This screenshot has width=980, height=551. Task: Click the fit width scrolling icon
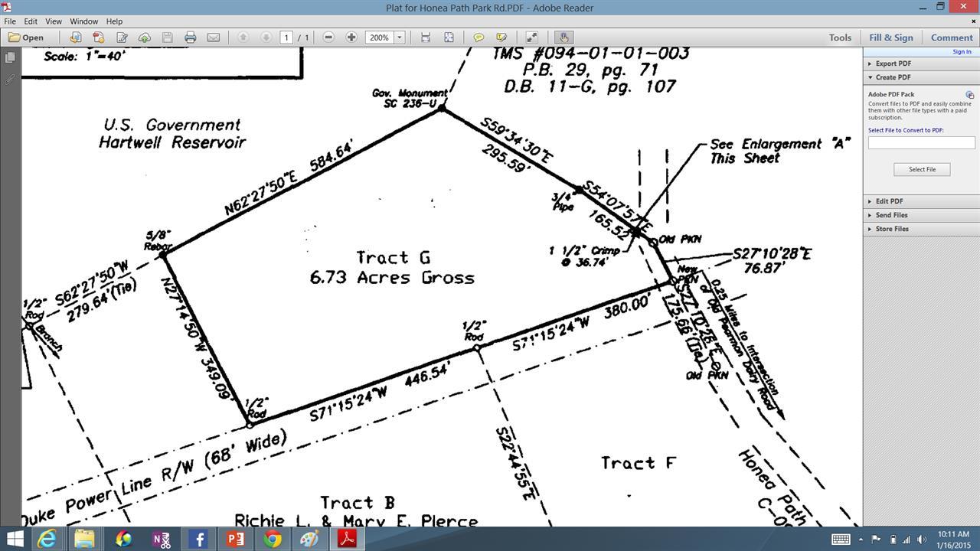pos(426,37)
